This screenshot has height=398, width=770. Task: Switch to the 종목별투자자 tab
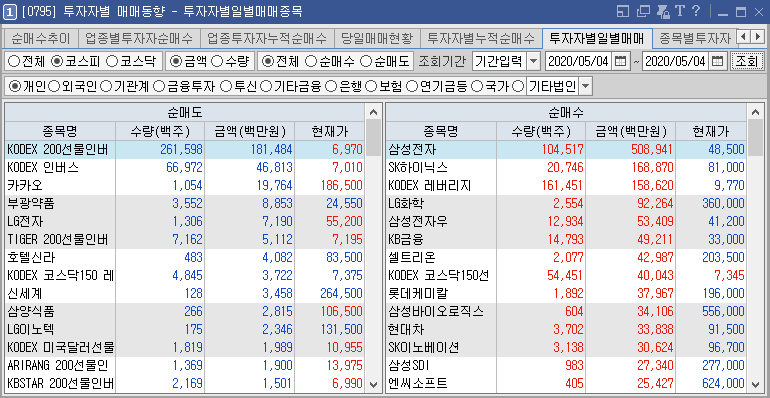[694, 37]
